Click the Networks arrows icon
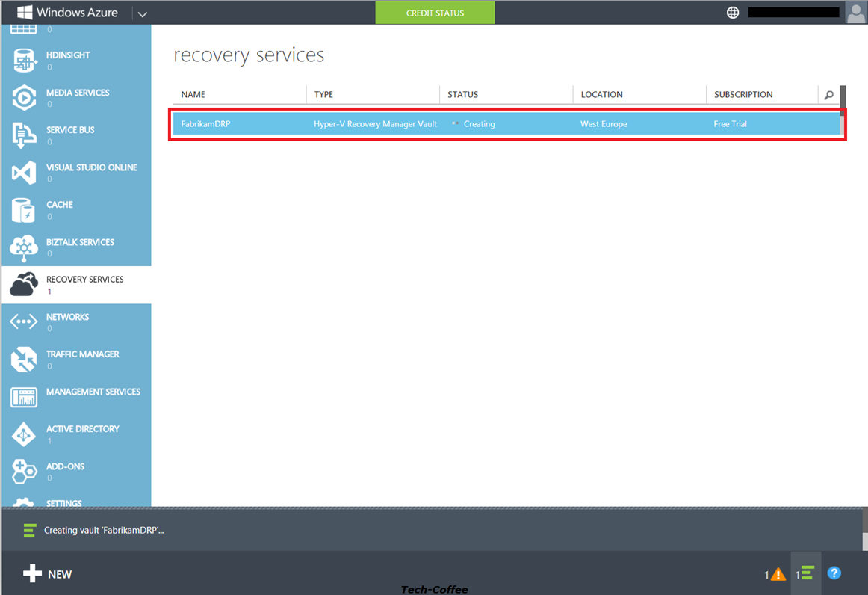Screen dimensions: 868x595 pyautogui.click(x=24, y=321)
